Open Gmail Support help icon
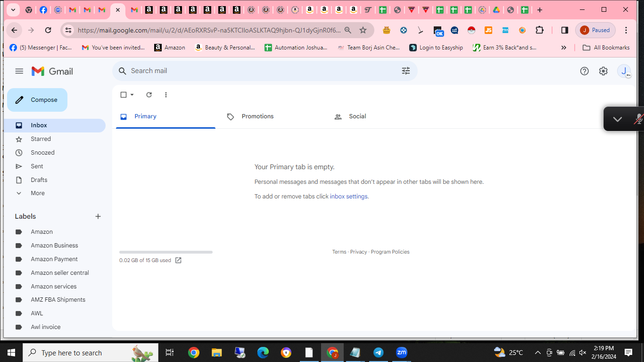This screenshot has height=362, width=644. tap(584, 71)
